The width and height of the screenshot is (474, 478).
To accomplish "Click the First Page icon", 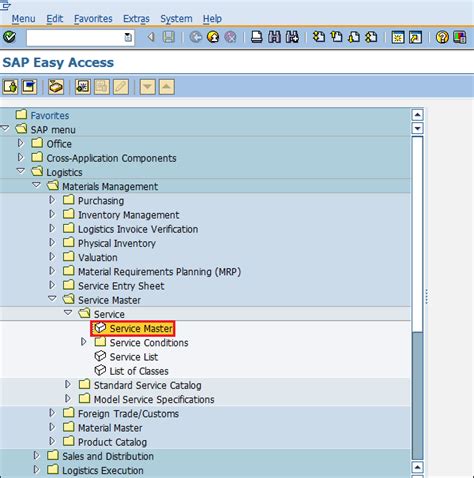I will [319, 37].
